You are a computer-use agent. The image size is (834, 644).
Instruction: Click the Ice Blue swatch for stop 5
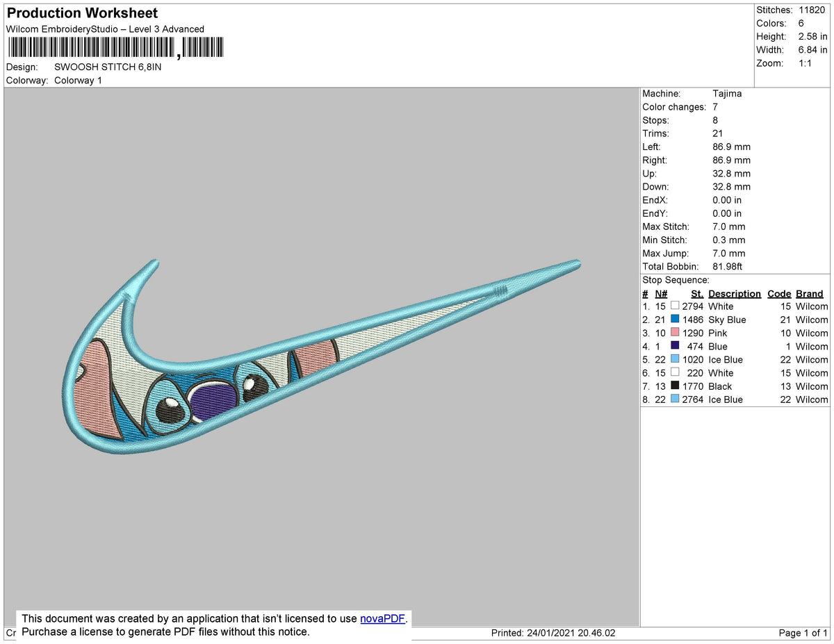[x=674, y=359]
